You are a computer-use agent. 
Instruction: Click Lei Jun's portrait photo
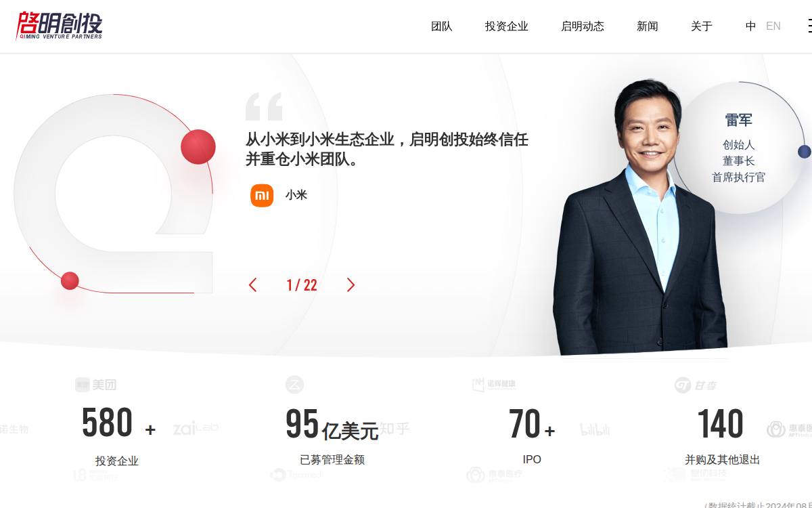coord(639,217)
